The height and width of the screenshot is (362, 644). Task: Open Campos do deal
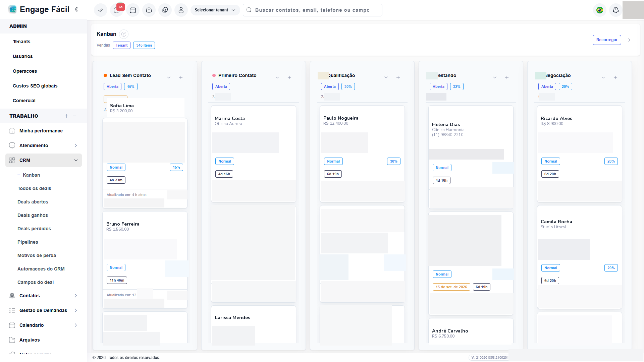[x=36, y=282]
